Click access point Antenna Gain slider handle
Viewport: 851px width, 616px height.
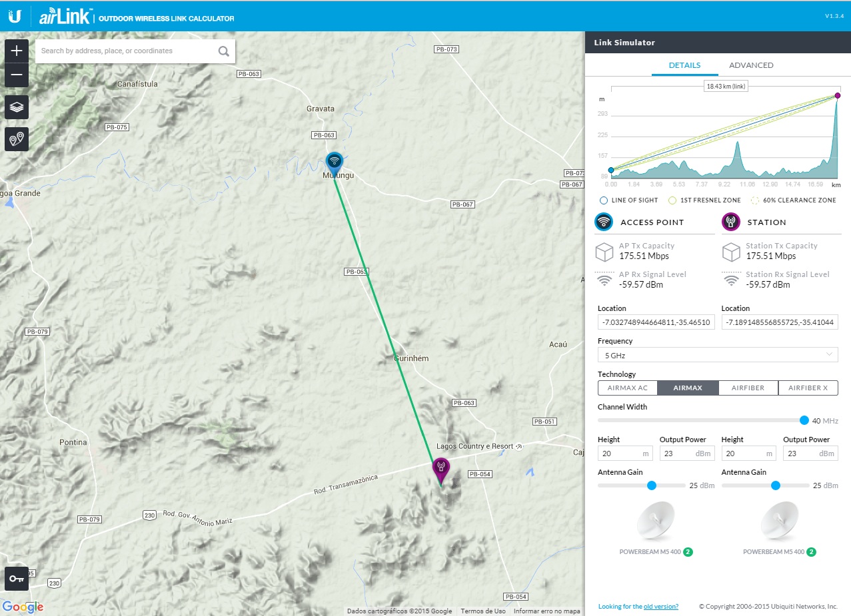[652, 485]
